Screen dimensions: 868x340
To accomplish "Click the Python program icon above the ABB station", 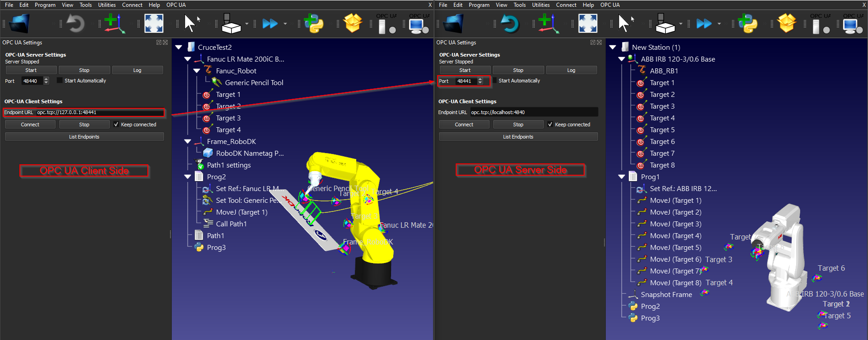I will [747, 24].
